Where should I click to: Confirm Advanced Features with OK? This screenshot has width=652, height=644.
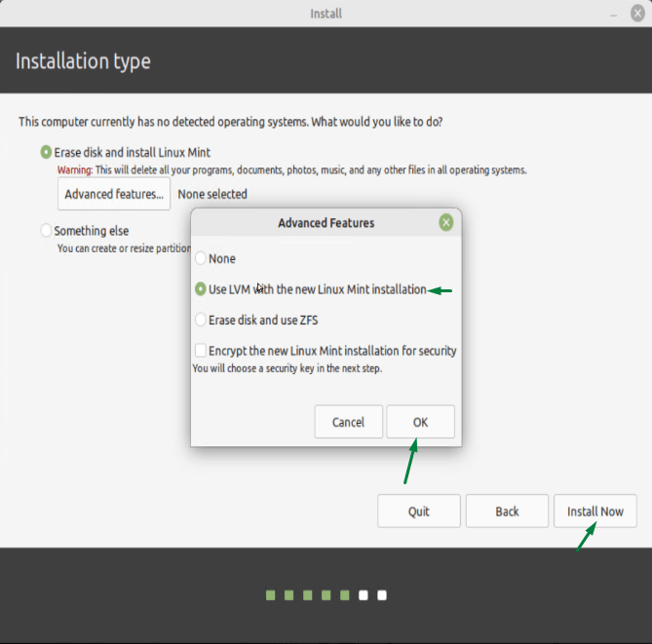click(420, 422)
